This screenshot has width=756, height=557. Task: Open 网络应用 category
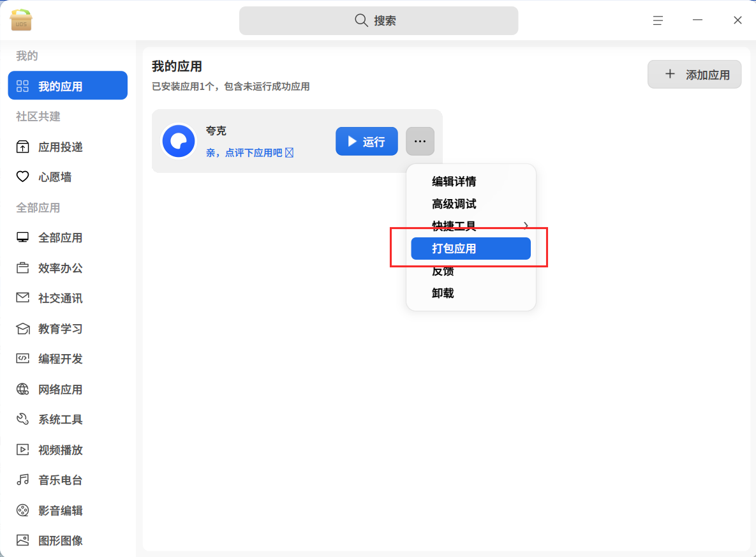pyautogui.click(x=68, y=390)
